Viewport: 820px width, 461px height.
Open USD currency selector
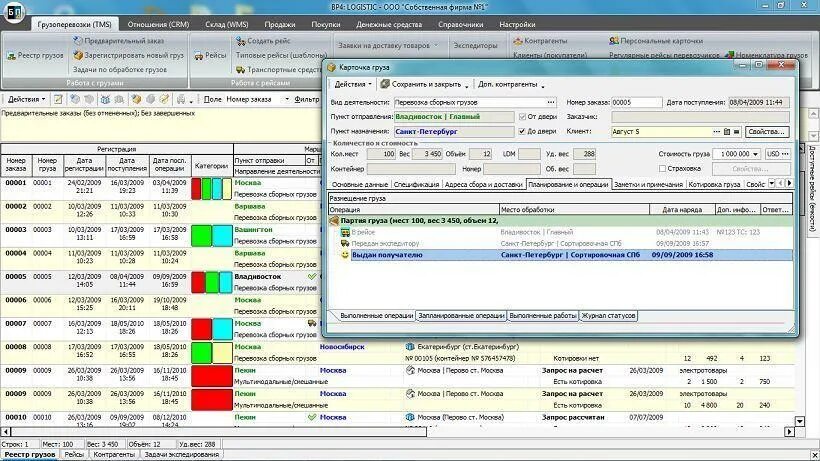777,154
